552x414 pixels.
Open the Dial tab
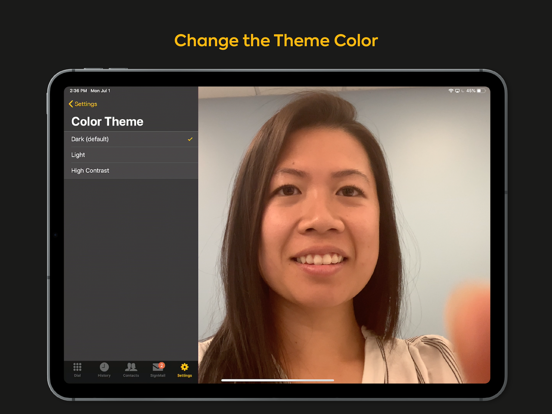[77, 370]
